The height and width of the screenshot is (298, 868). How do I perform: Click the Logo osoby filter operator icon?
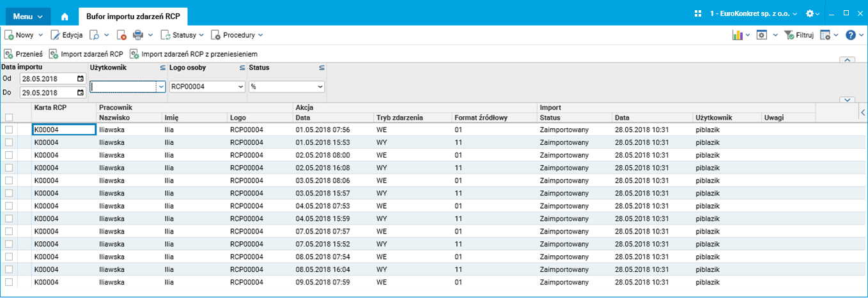pos(242,67)
